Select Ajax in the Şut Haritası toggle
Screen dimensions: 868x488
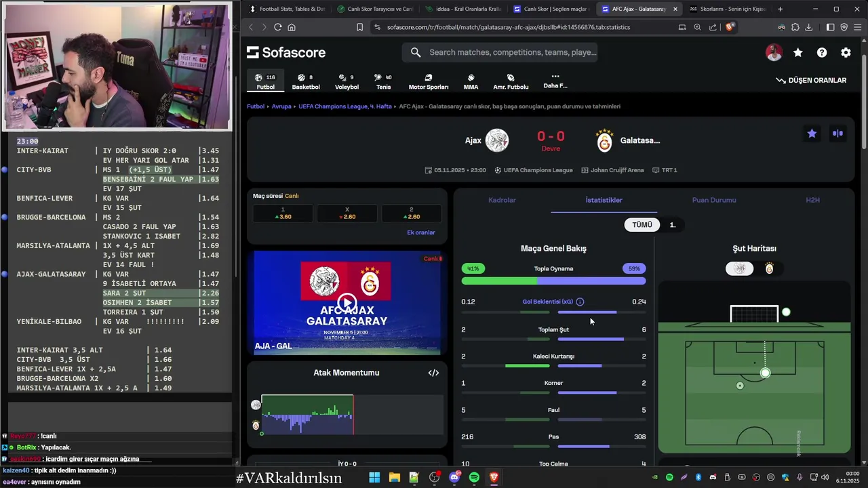tap(740, 268)
